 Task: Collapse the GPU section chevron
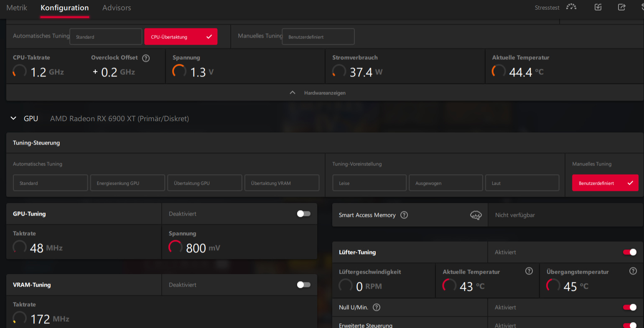(x=13, y=118)
